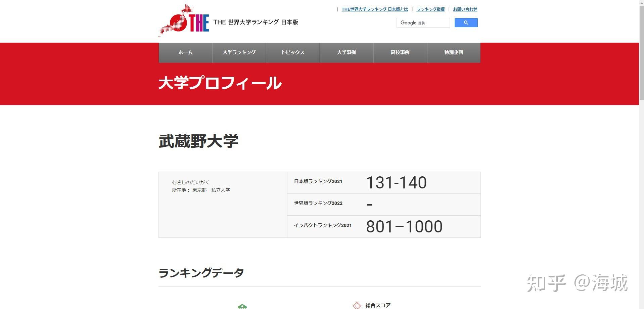The width and height of the screenshot is (644, 309).
Task: Select the むさしのだいがく reading text
Action: (190, 182)
